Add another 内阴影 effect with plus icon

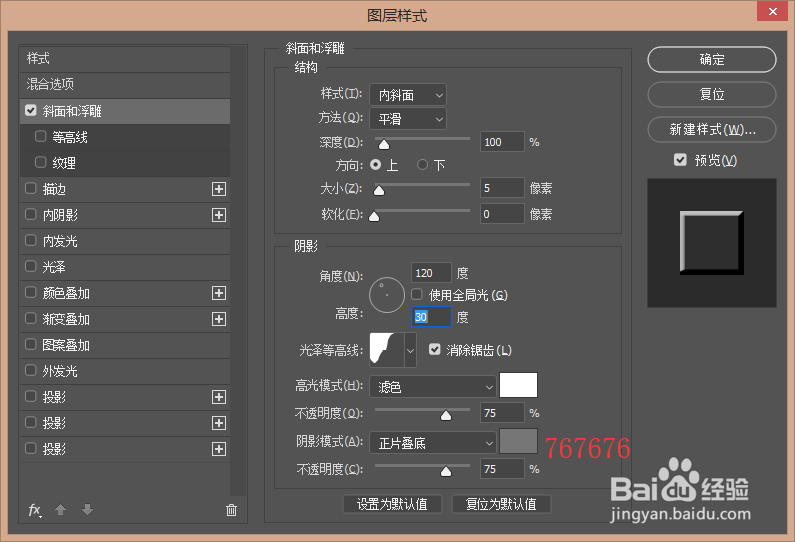click(x=219, y=215)
